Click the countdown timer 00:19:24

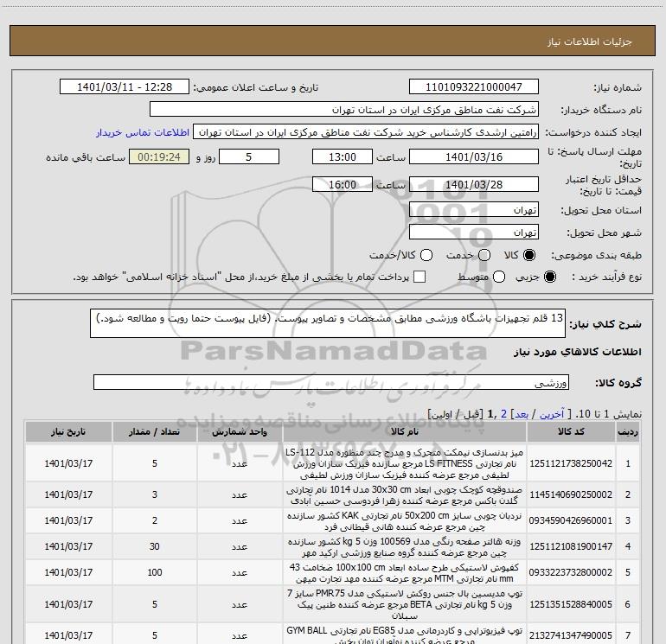coord(159,156)
